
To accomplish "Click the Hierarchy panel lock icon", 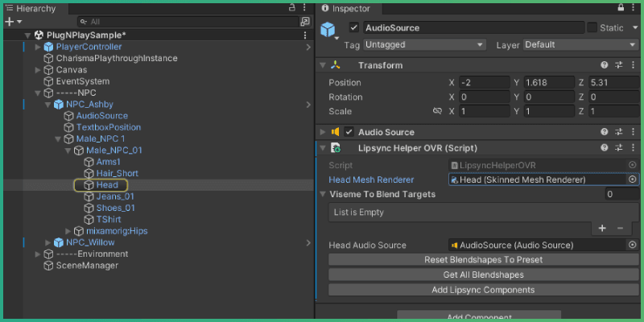I will pos(291,8).
